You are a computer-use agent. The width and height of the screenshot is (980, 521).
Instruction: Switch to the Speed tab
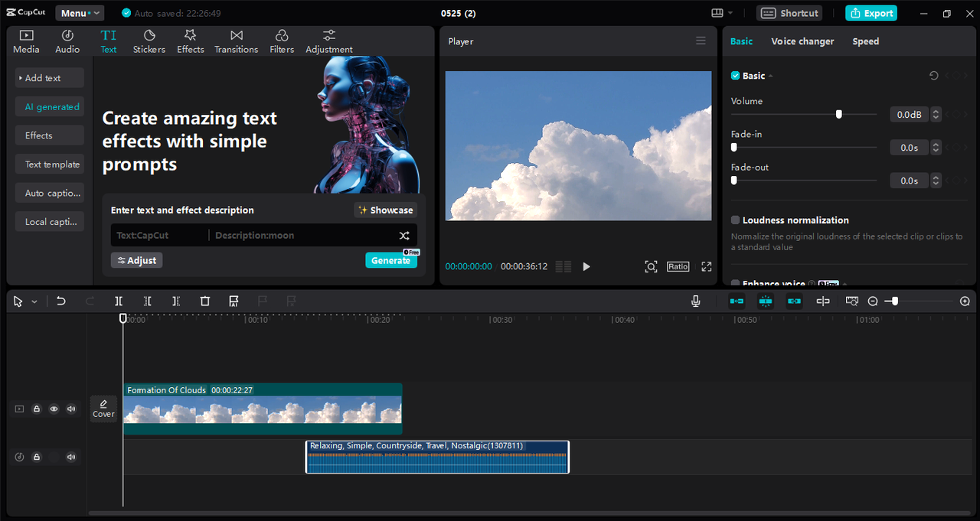coord(866,41)
